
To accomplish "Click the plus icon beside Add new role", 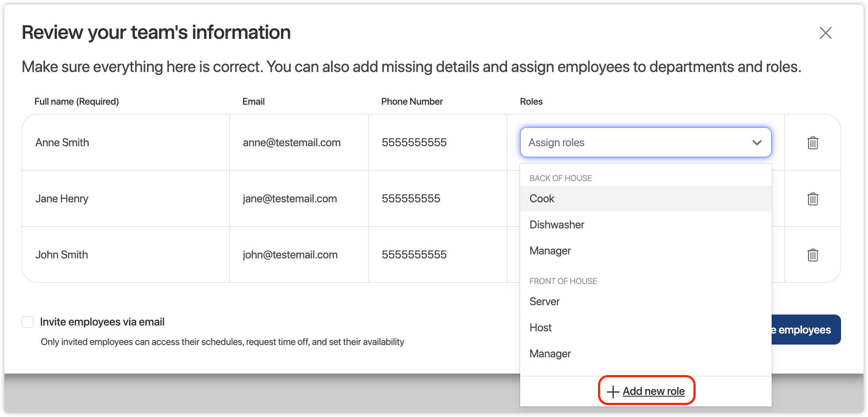I will (613, 392).
